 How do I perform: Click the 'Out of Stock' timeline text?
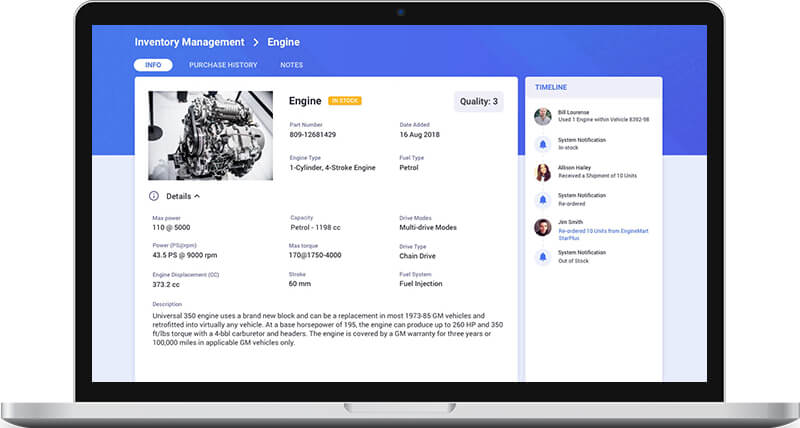573,261
